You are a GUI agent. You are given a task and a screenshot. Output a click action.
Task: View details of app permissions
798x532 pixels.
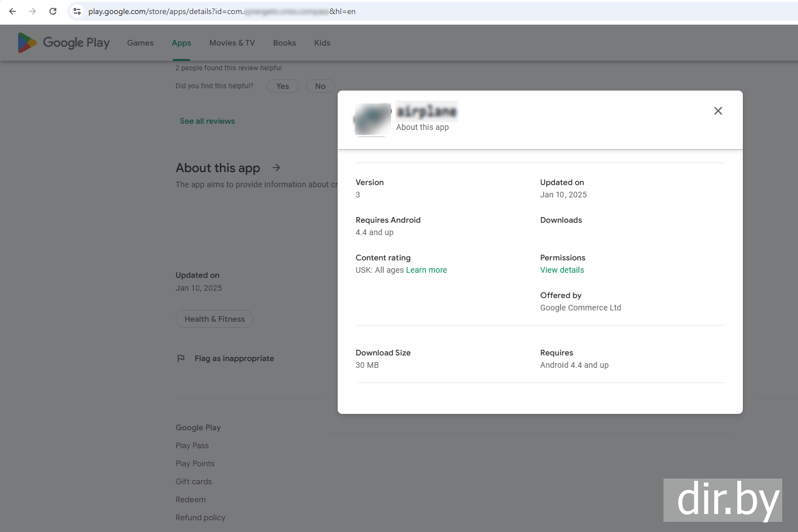pos(562,270)
